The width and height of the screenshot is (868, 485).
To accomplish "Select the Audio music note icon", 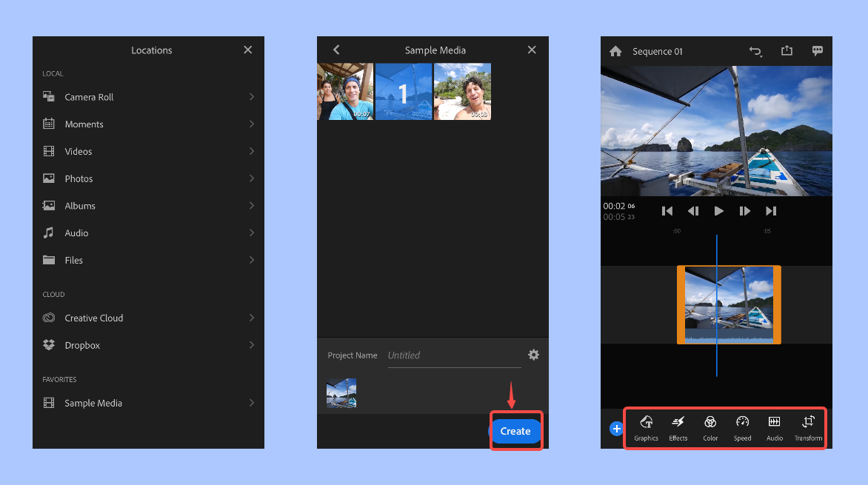I will [49, 233].
